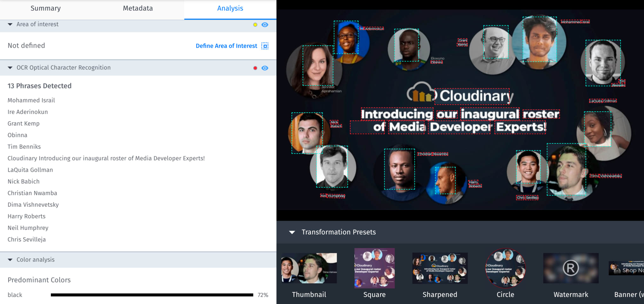Screen dimensions: 644x304
Task: Toggle OCR overlay visibility eye
Action: tap(265, 68)
